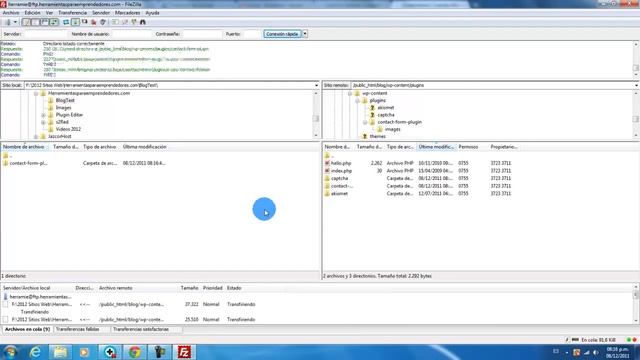Open the Site Manager toolbar icon
The width and height of the screenshot is (640, 360).
(x=8, y=22)
